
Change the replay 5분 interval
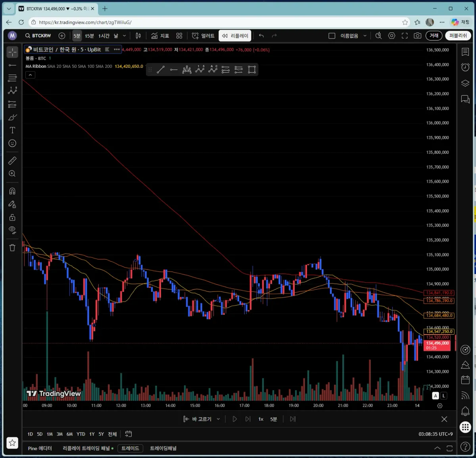[x=274, y=419]
